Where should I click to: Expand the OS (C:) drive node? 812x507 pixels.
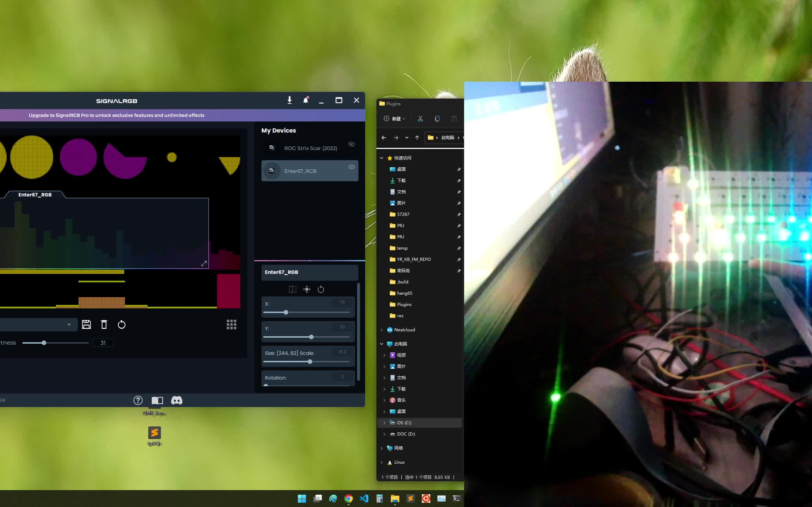point(384,423)
